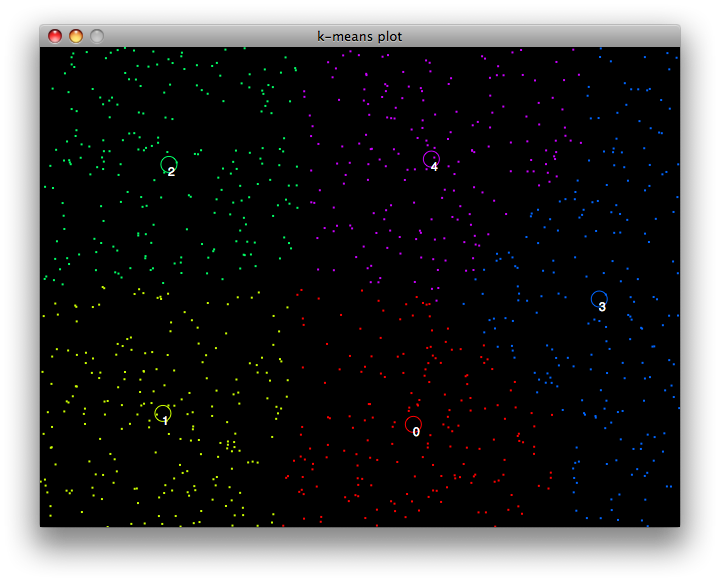
Task: Click the yellow centroid circle labeled 1
Action: click(163, 413)
